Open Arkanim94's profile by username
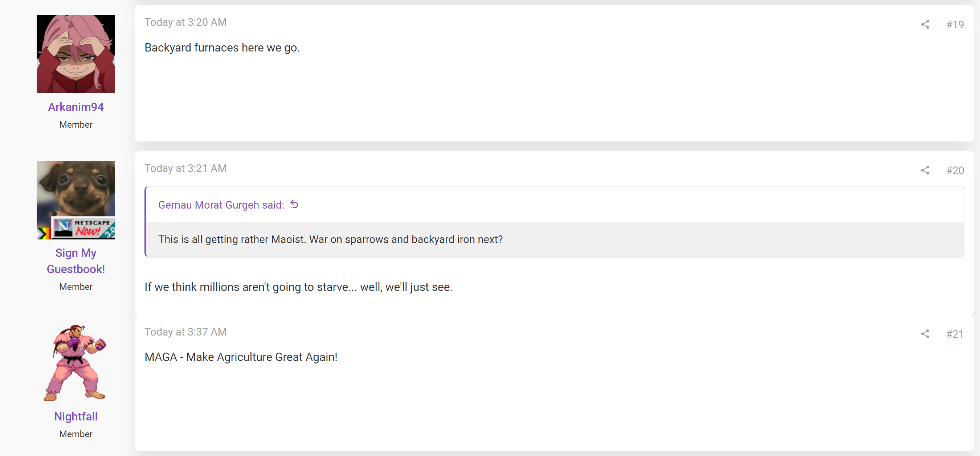 [x=76, y=107]
